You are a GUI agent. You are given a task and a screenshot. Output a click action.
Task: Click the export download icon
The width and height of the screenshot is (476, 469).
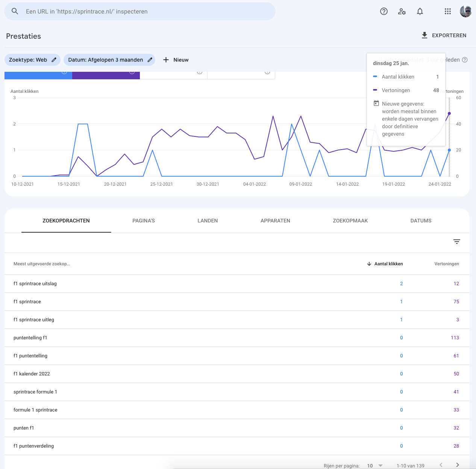(x=424, y=35)
